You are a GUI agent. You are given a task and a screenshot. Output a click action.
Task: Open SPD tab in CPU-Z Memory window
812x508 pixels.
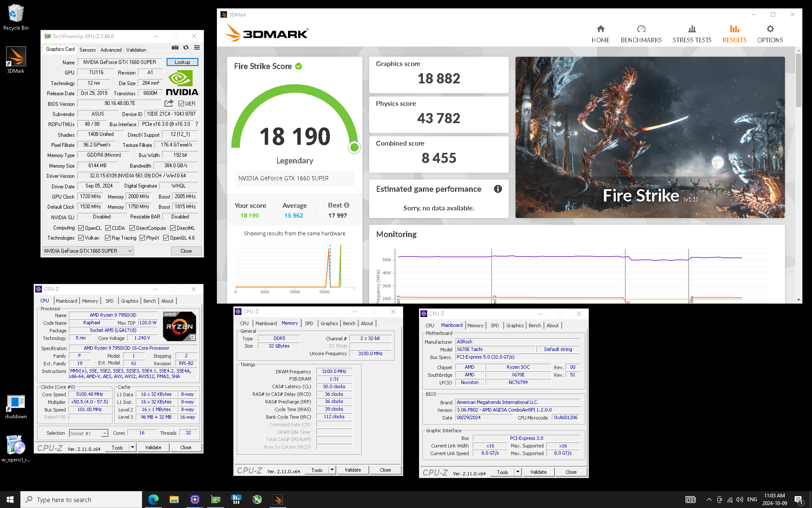point(309,323)
